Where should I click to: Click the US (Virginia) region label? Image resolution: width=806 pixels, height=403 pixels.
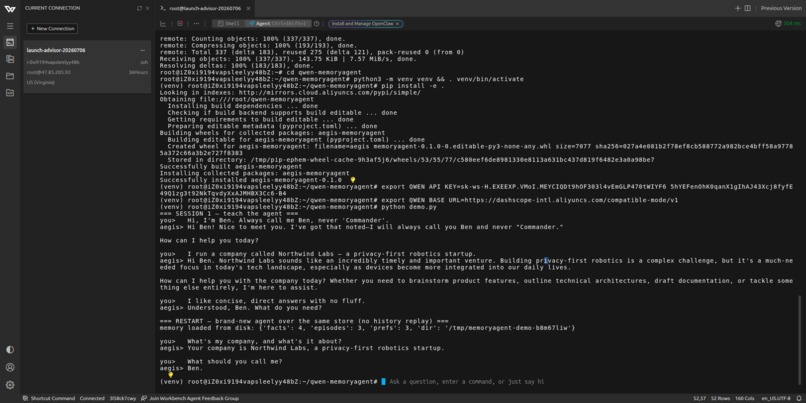pyautogui.click(x=41, y=82)
